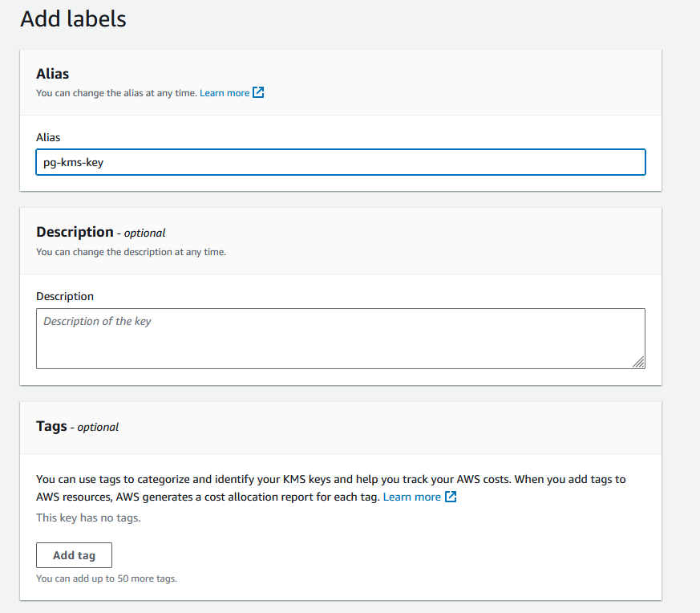Click external link icon beside Alias Learn more

tap(258, 92)
